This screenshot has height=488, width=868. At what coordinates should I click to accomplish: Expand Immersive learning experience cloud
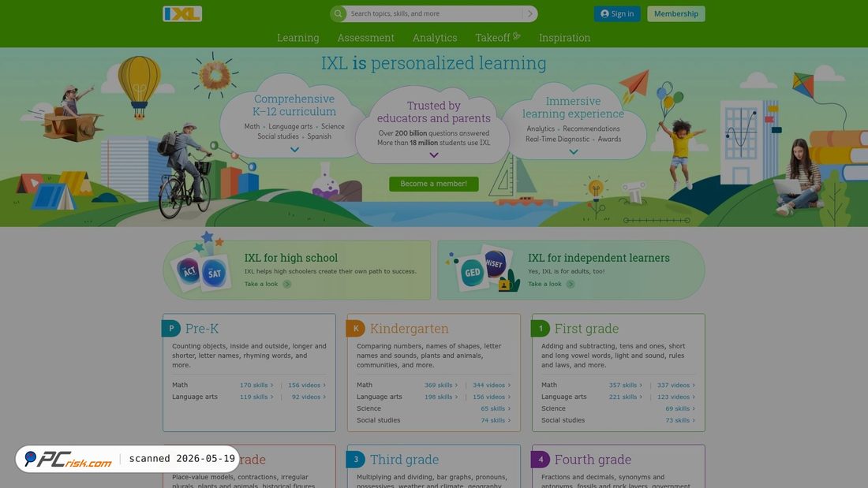point(574,152)
